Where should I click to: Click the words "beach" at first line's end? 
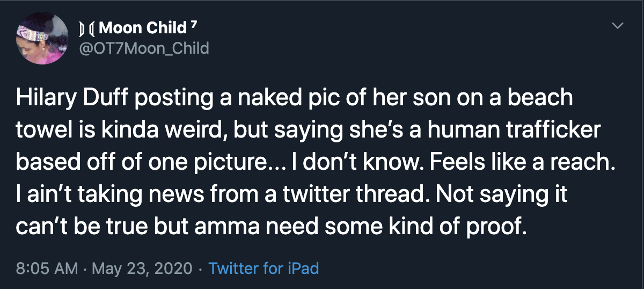tap(541, 98)
